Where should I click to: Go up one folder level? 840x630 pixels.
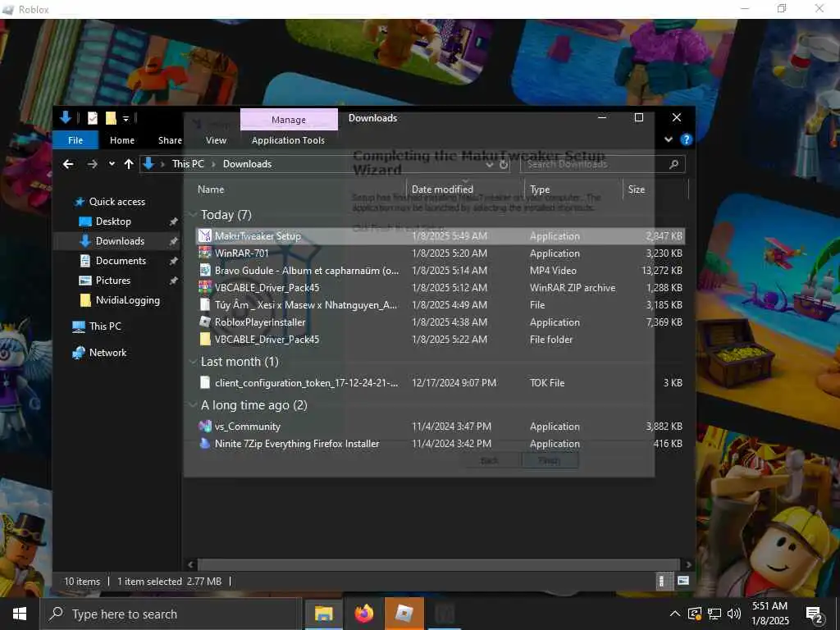click(x=129, y=164)
